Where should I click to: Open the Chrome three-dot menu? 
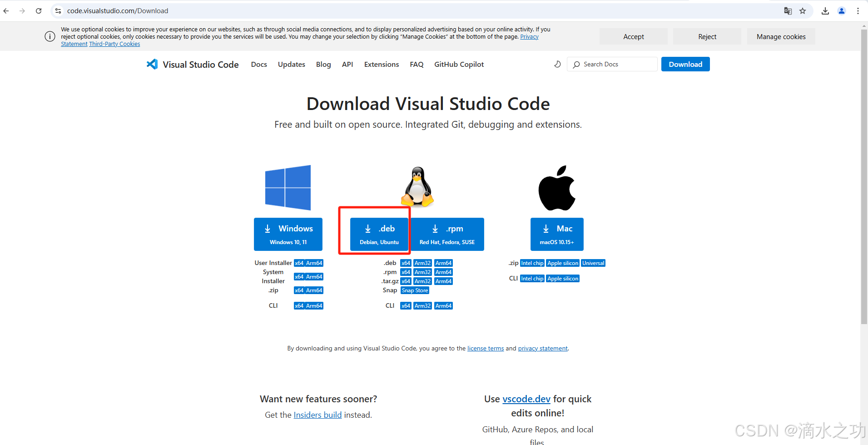(858, 11)
